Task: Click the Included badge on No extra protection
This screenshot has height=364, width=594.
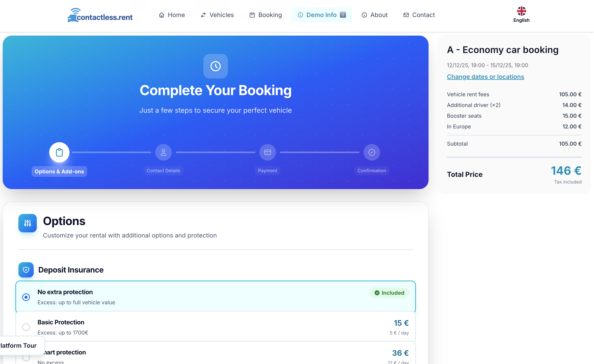Action: [x=389, y=293]
